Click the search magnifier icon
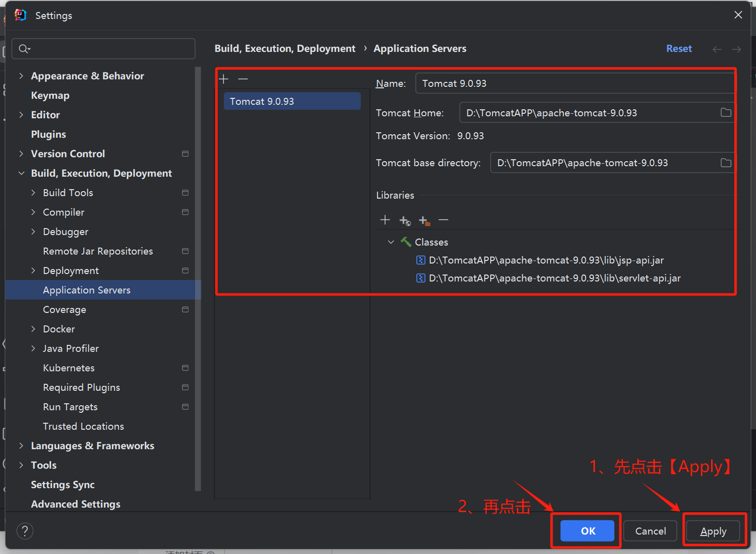The width and height of the screenshot is (756, 554). (24, 48)
